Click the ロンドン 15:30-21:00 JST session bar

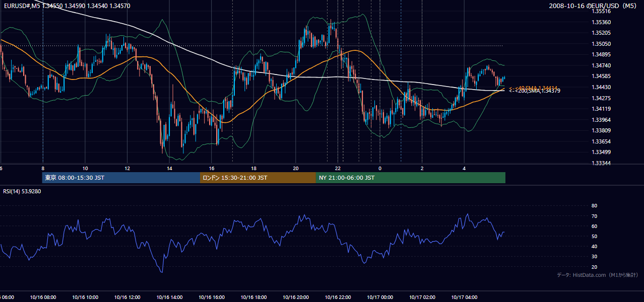[258, 178]
